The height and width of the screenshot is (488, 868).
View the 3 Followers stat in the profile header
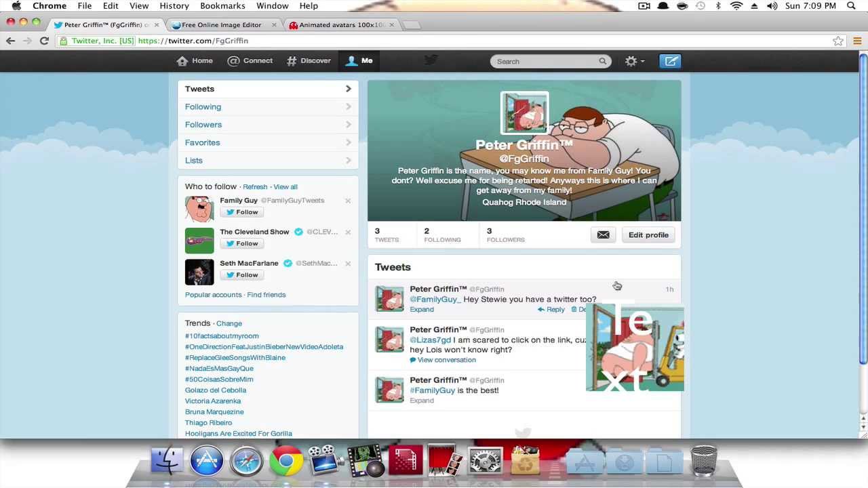505,235
